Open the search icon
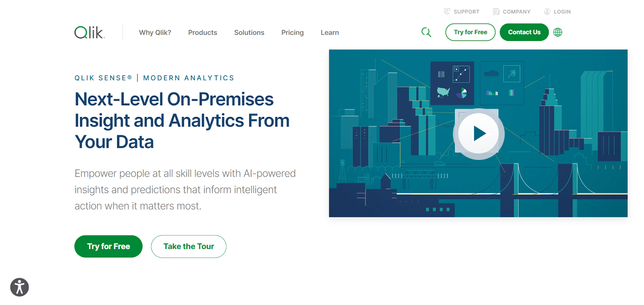This screenshot has width=644, height=305. click(x=426, y=32)
